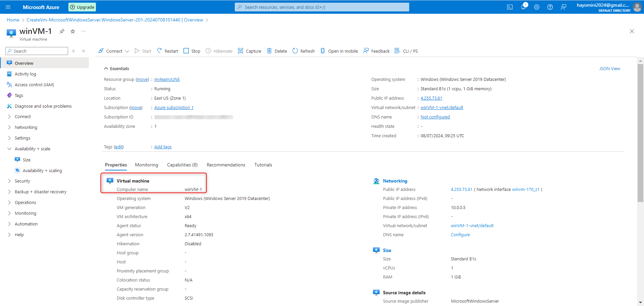644x306 pixels.
Task: Click Feedback in the command bar
Action: coord(376,51)
